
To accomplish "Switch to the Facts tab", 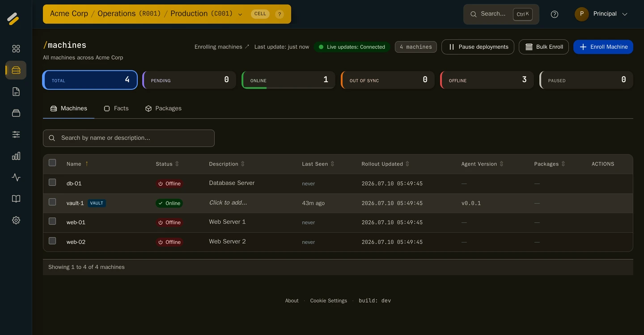I will pyautogui.click(x=116, y=109).
